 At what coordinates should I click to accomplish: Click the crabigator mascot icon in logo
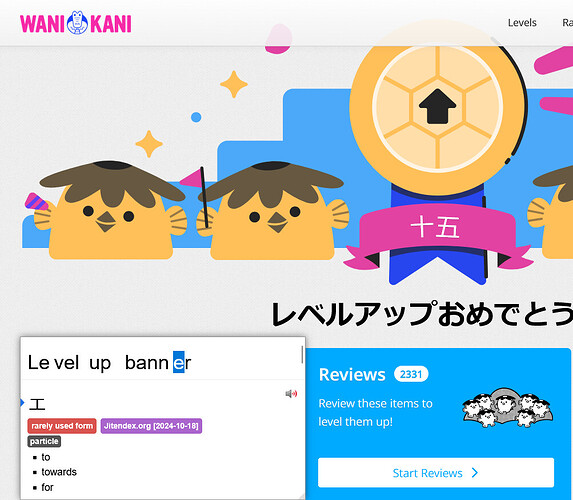[77, 23]
